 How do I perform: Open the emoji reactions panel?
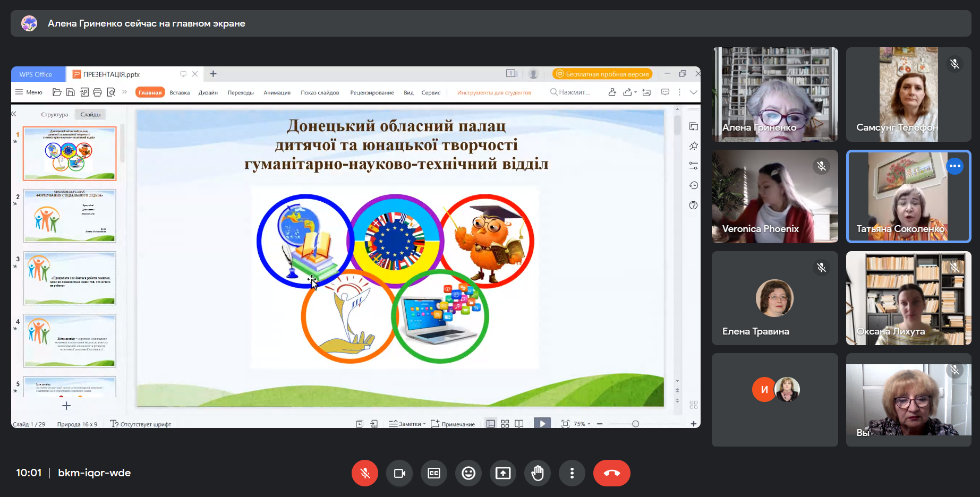(x=468, y=473)
